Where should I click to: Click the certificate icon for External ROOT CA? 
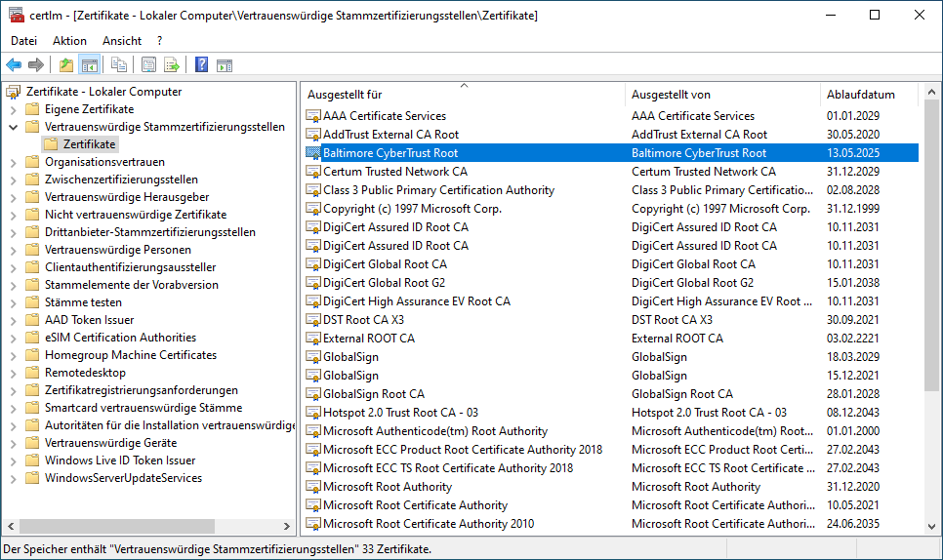click(312, 339)
